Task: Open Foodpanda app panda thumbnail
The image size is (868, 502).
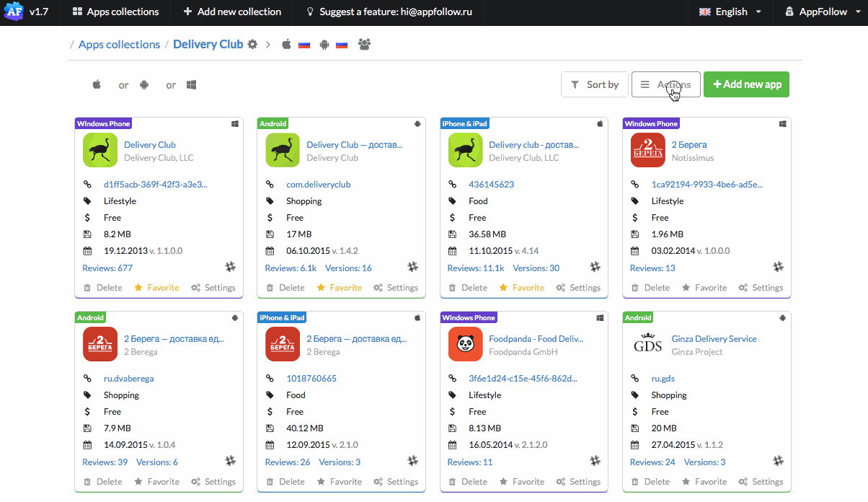Action: click(465, 345)
